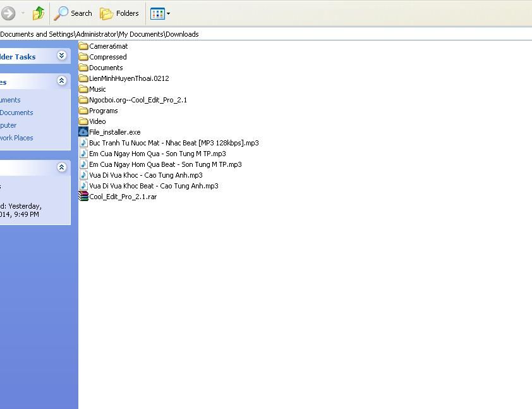The image size is (532, 409).
Task: Select the LienMinhHuyenThoai.0212 folder icon
Action: 83,78
